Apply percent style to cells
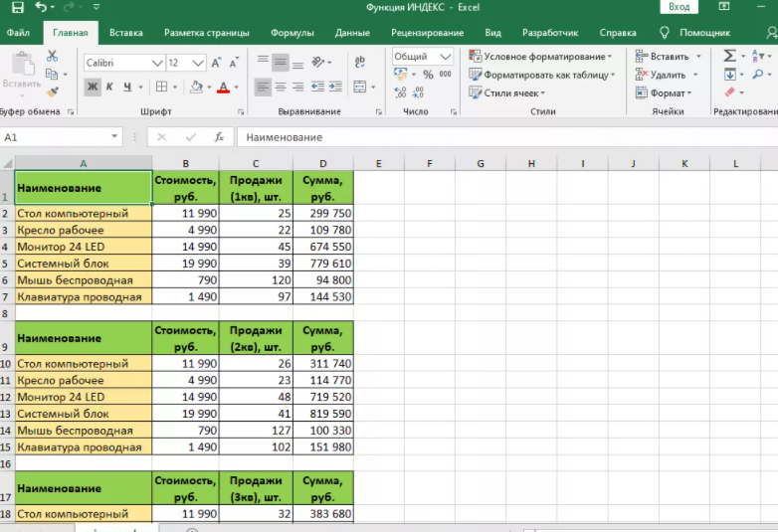The image size is (778, 532). tap(428, 75)
